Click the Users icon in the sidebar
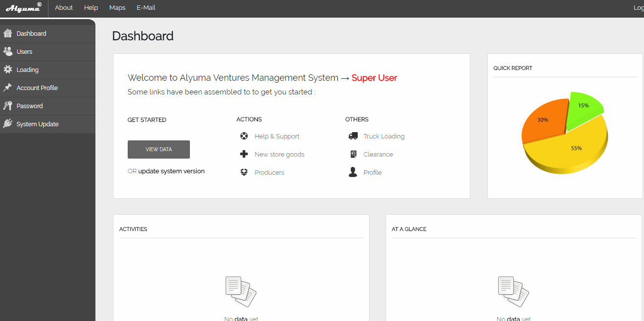This screenshot has height=321, width=644. point(7,51)
